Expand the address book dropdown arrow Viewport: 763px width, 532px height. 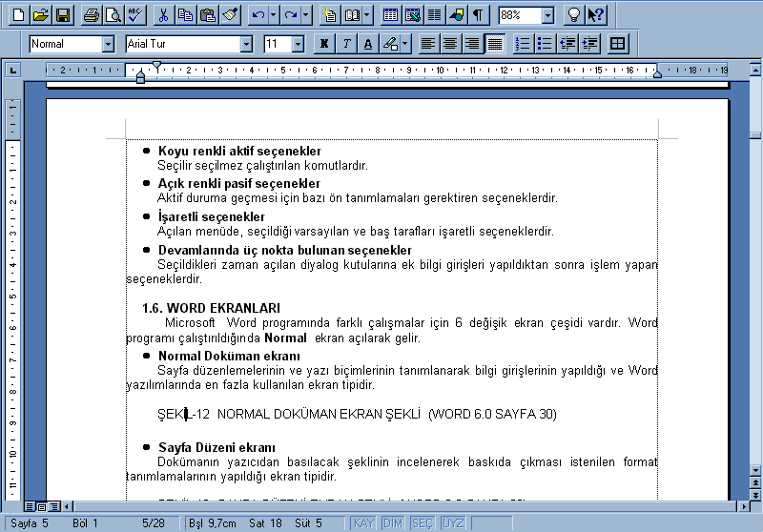(367, 15)
